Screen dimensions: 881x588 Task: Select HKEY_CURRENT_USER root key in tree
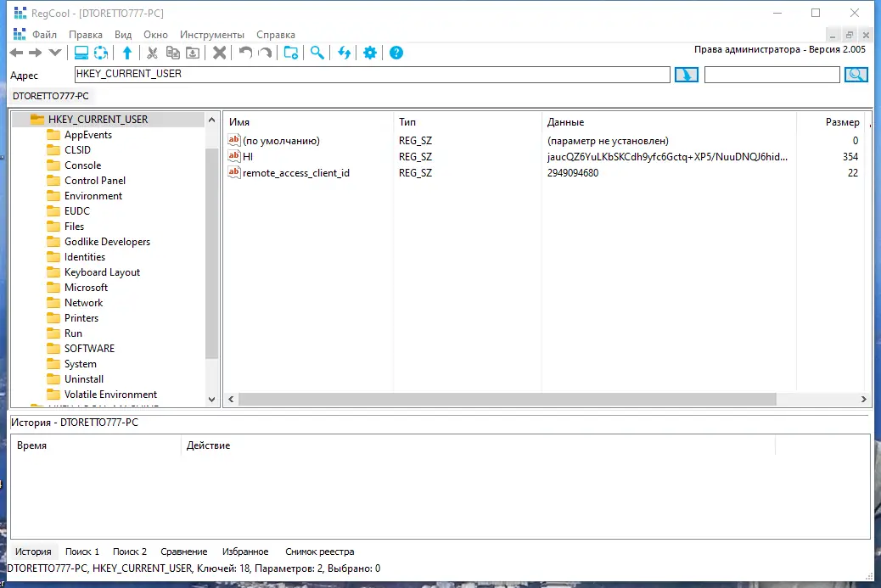click(x=98, y=119)
